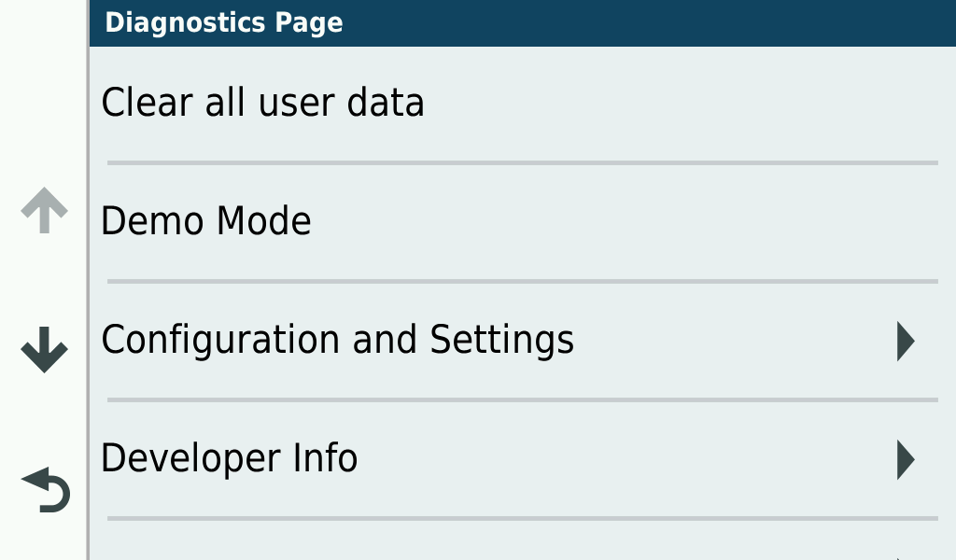Screen dimensions: 956x560
Task: Go back with the return arrow icon
Action: point(46,490)
